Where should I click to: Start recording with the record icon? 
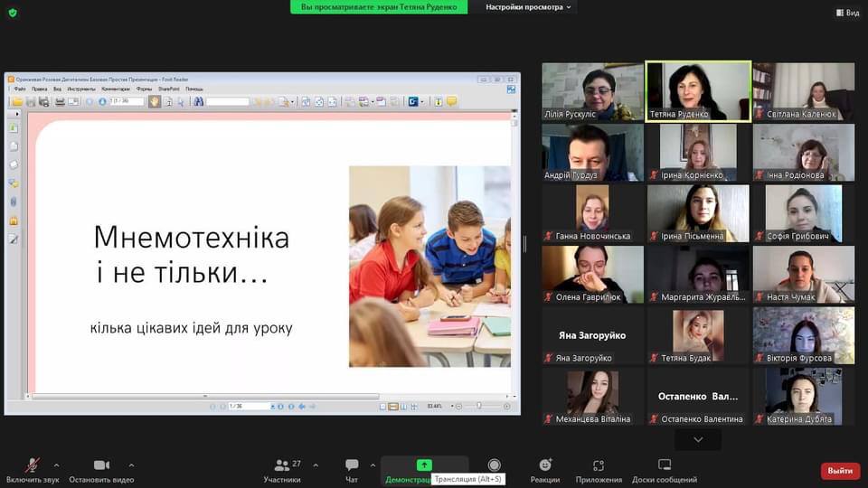tap(494, 465)
